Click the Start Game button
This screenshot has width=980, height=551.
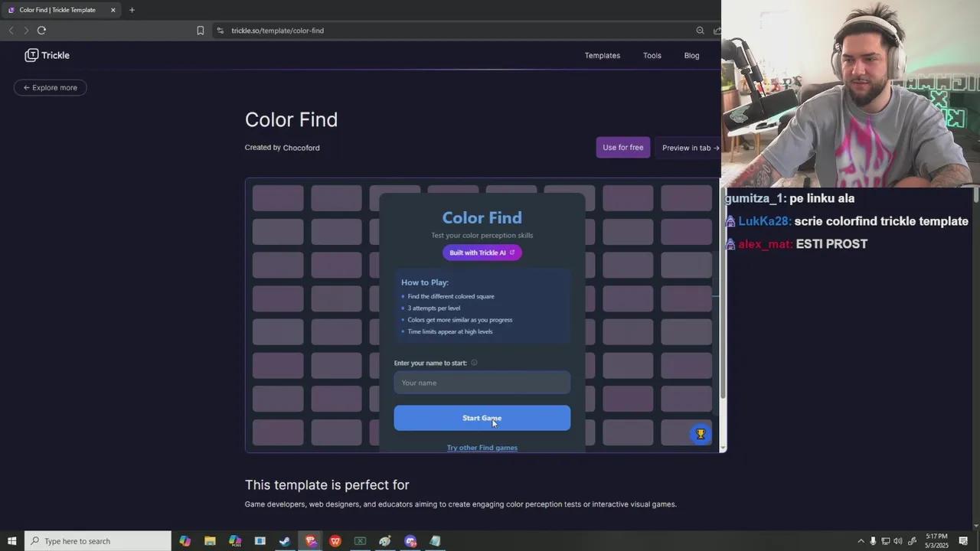tap(482, 418)
